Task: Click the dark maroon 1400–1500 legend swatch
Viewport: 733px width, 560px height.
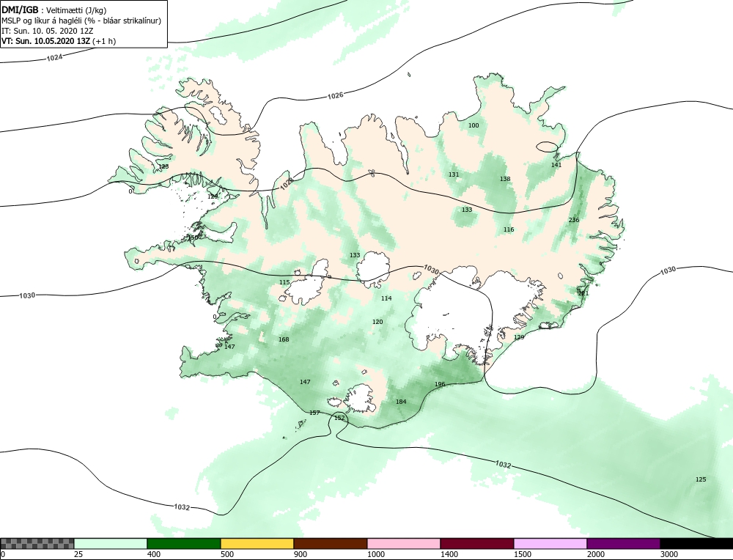Action: (x=477, y=543)
